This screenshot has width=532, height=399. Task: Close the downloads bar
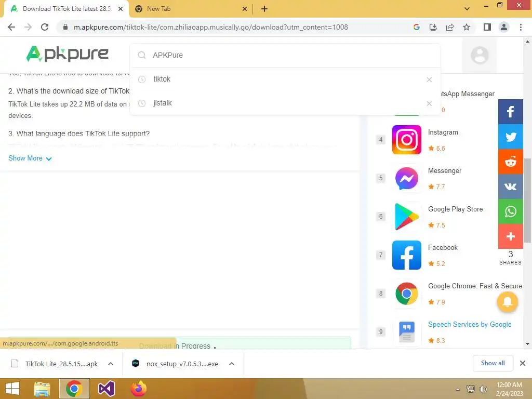pos(523,363)
